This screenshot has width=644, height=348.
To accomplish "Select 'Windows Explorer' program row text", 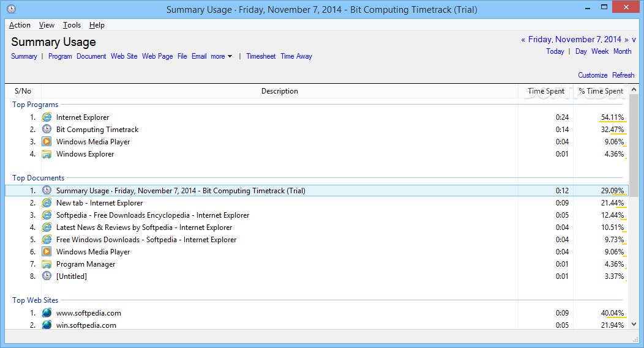I will [85, 154].
